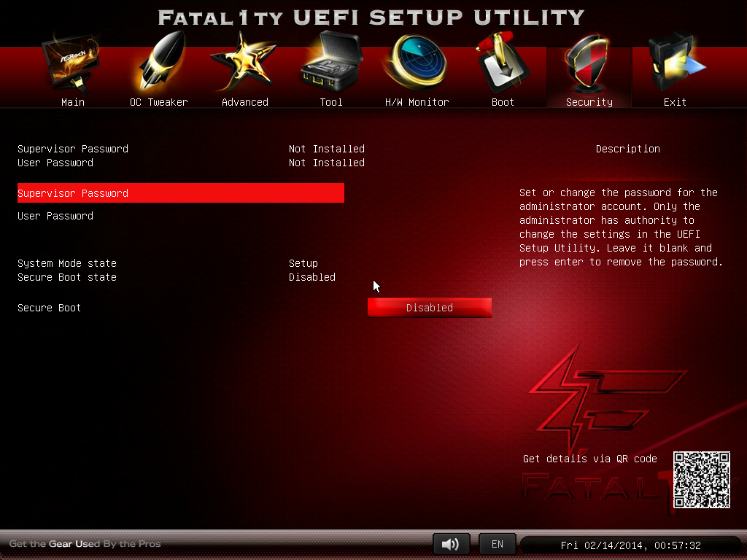
Task: Switch to the Advanced tab label
Action: coord(244,102)
